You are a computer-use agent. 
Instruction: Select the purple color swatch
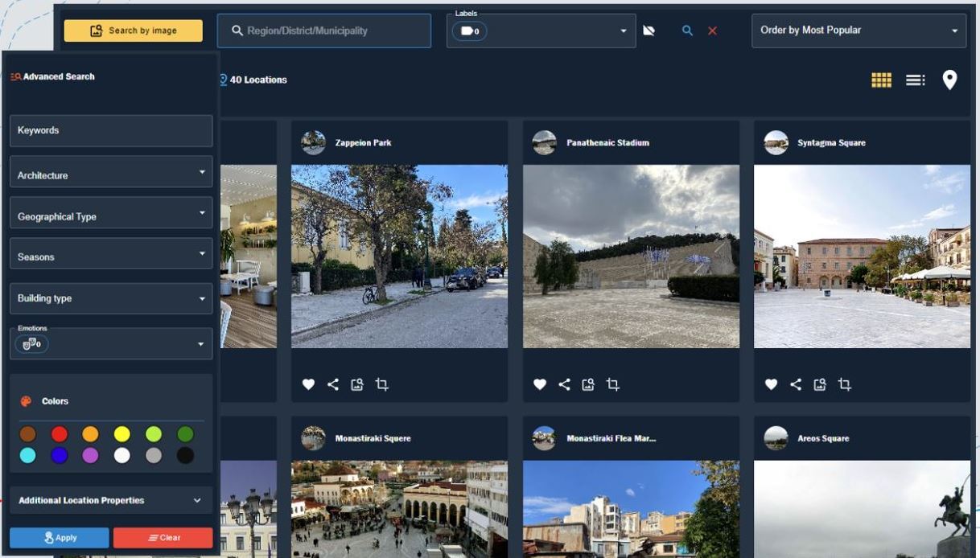pyautogui.click(x=90, y=455)
